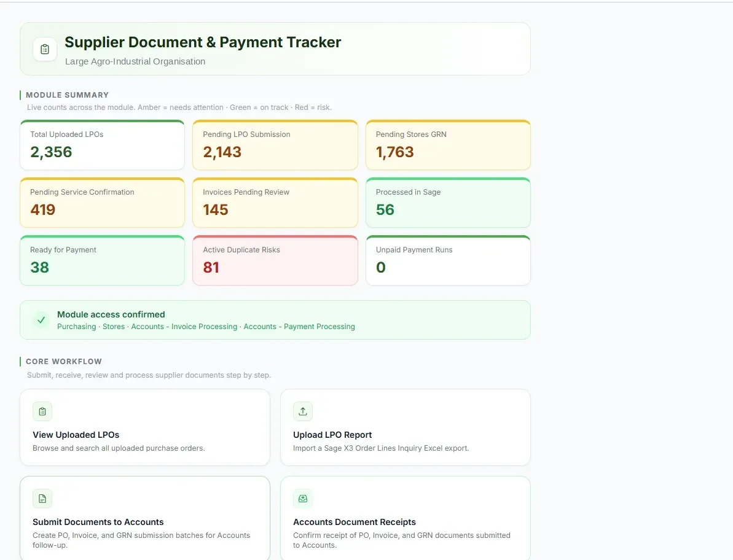Click the value "419"
Viewport: 733px width, 560px height.
(x=42, y=210)
